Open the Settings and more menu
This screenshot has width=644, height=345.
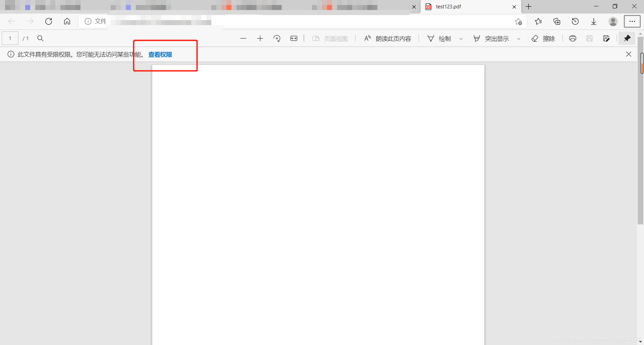pyautogui.click(x=632, y=21)
